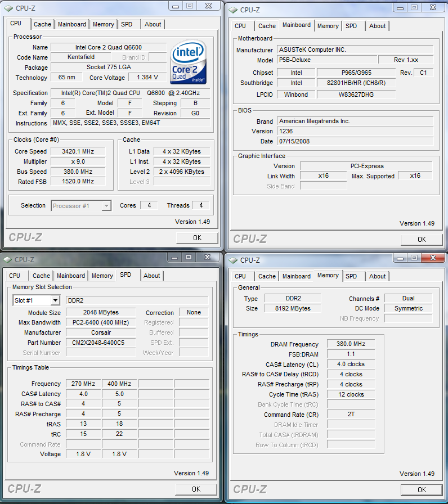Open the Slot #1 memory slot dropdown
This screenshot has width=448, height=504.
tap(55, 300)
